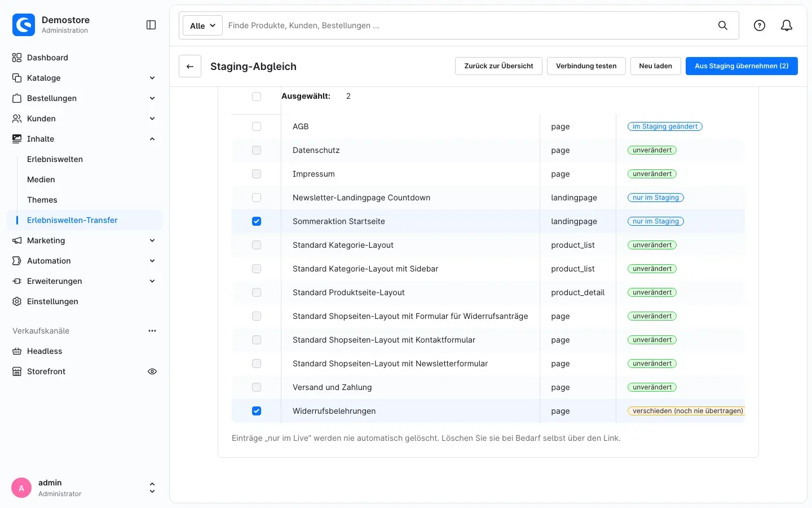The height and width of the screenshot is (508, 812).
Task: Collapse the Inhalte menu chevron
Action: tap(152, 139)
